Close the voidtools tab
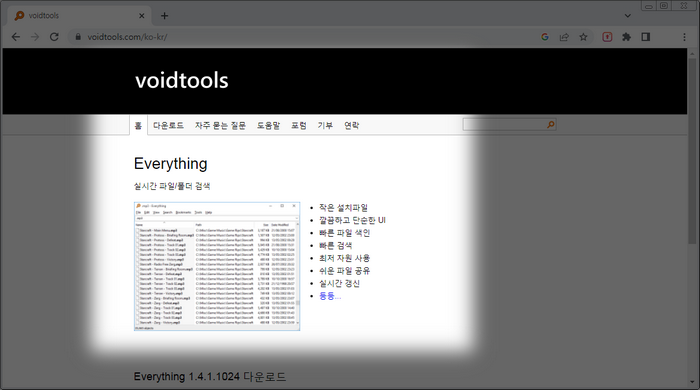 [142, 16]
